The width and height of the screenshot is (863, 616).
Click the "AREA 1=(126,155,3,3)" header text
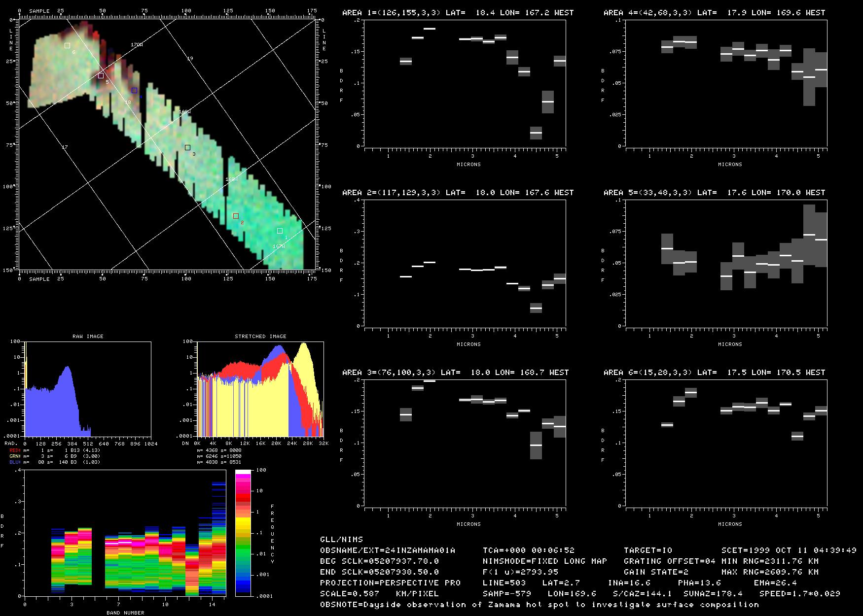[x=391, y=13]
